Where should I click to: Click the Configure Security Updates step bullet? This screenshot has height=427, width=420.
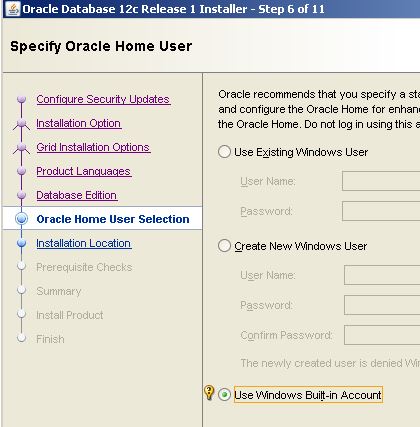[22, 99]
